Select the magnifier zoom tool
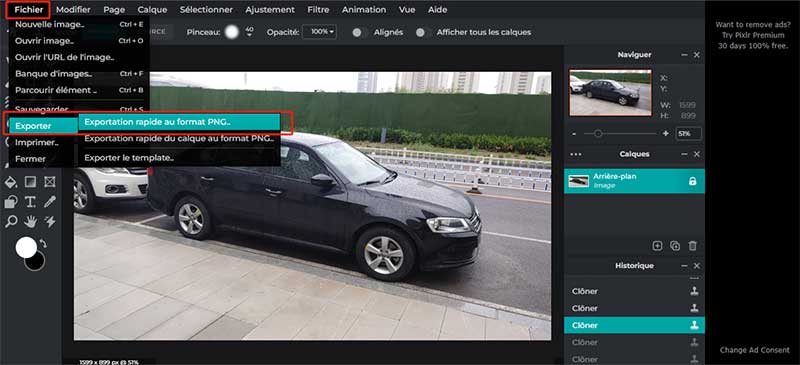800x365 pixels. click(x=11, y=222)
